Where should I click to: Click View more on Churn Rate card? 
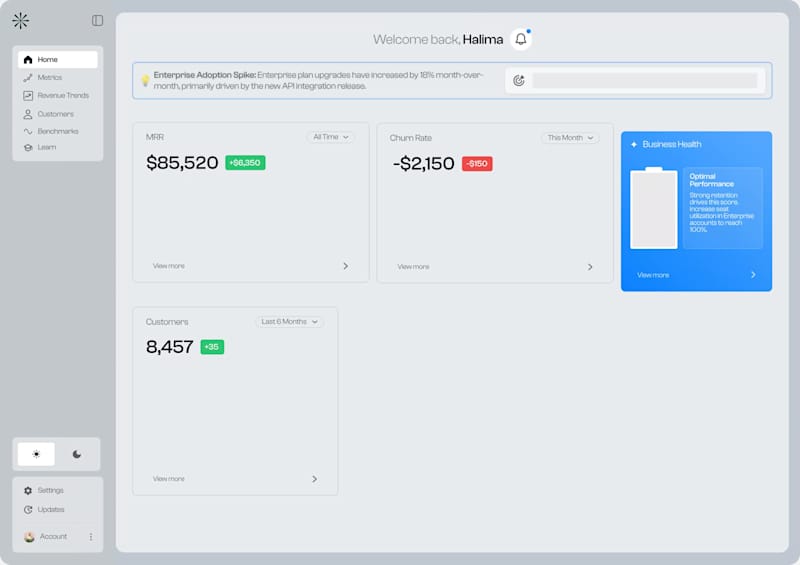click(x=413, y=267)
